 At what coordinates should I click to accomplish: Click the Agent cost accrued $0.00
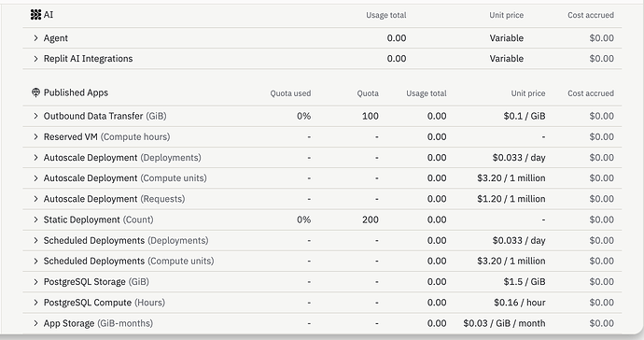(602, 38)
